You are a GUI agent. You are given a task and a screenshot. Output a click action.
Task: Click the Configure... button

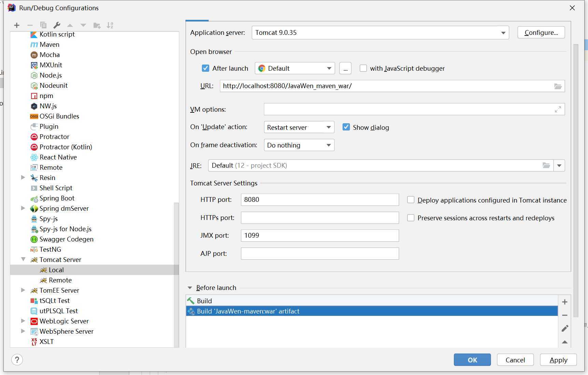[x=541, y=33]
